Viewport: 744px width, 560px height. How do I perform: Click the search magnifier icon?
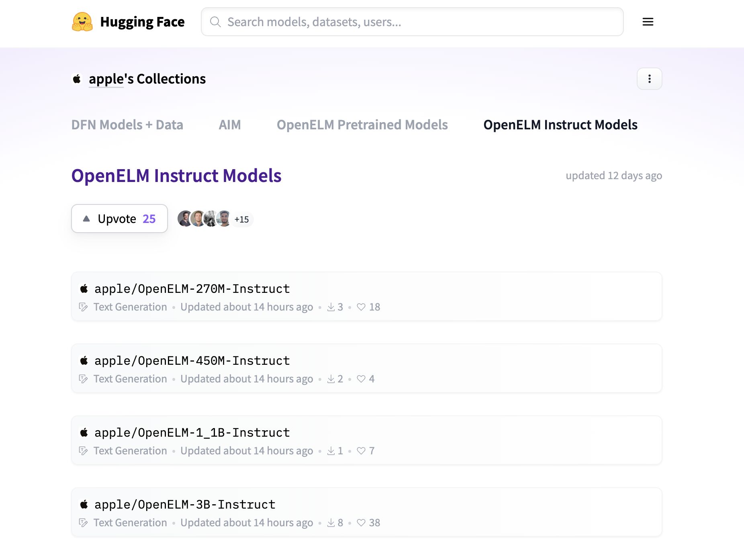215,22
